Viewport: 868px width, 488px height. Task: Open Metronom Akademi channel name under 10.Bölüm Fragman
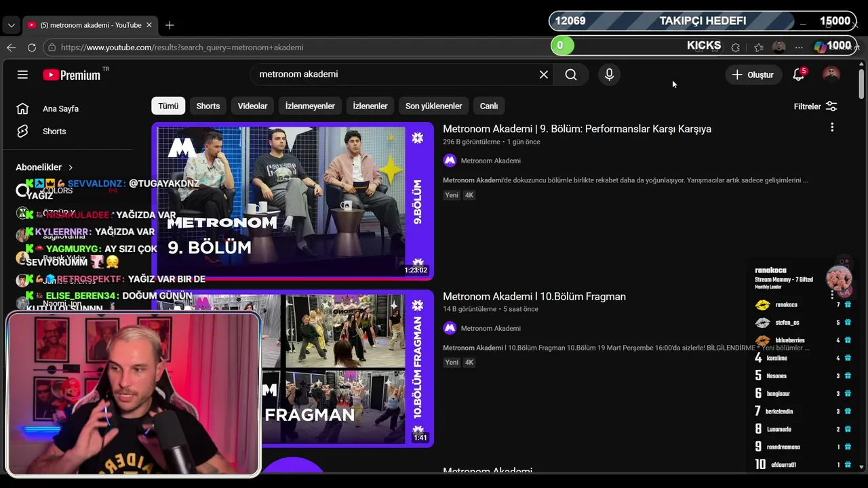(x=491, y=328)
